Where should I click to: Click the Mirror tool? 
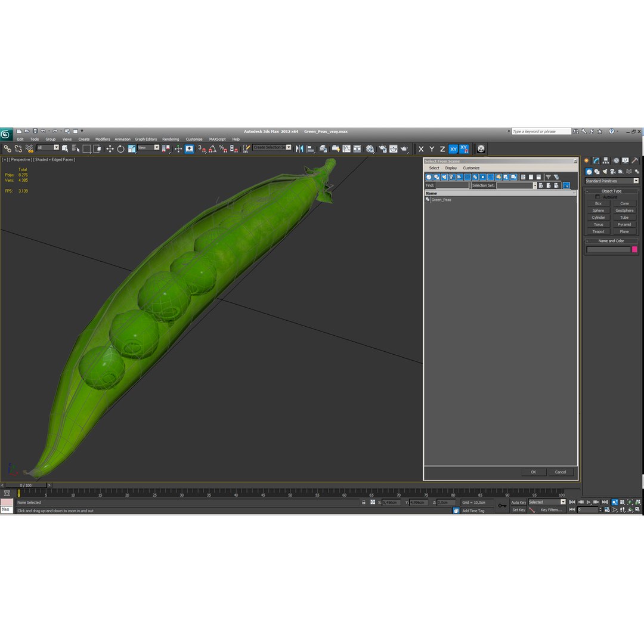299,148
